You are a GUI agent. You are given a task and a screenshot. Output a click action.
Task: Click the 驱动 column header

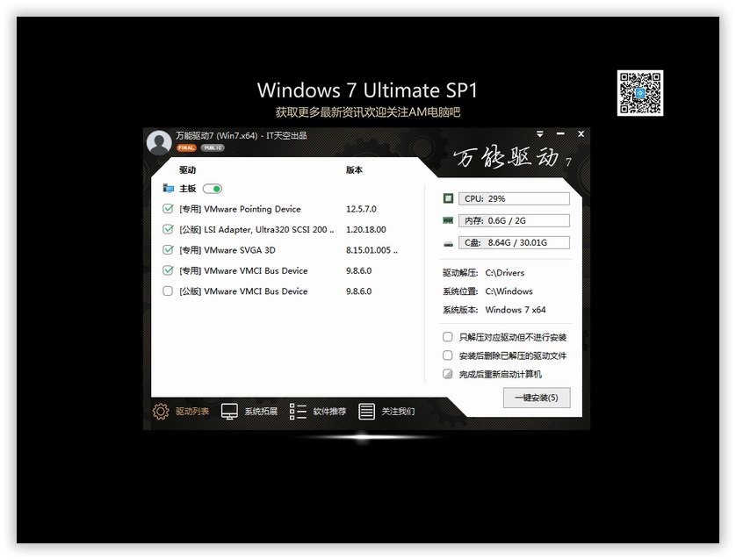187,169
